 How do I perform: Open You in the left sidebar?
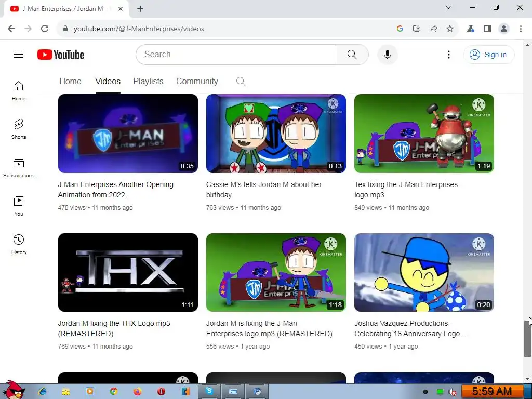coord(19,206)
